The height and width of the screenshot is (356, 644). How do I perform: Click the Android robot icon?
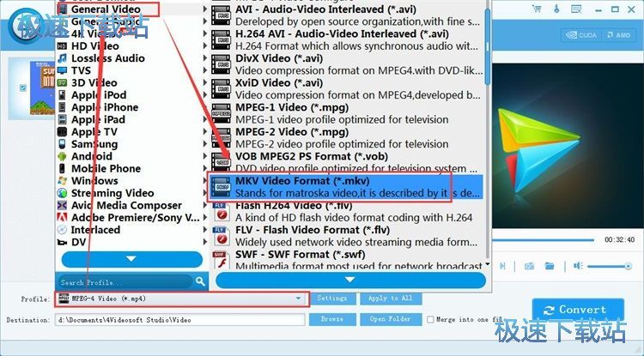click(62, 156)
